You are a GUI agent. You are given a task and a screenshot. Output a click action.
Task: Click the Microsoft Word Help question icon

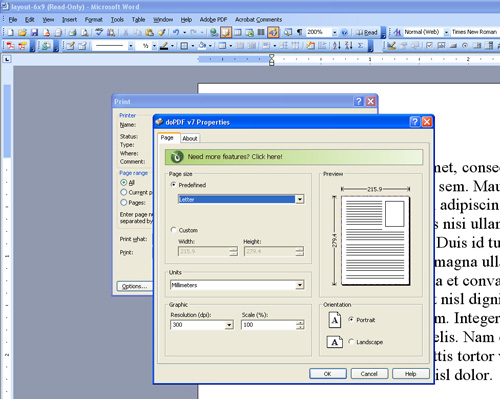point(345,32)
